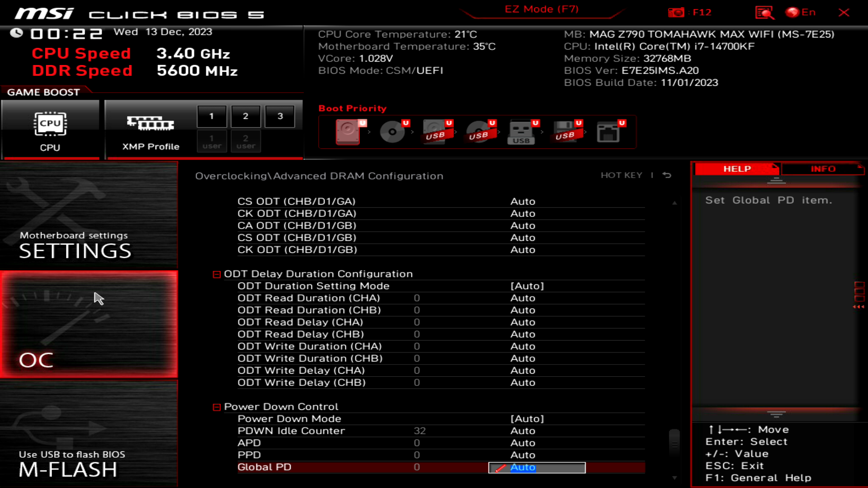Viewport: 868px width, 488px height.
Task: Open the Power Down Mode dropdown
Action: click(528, 418)
